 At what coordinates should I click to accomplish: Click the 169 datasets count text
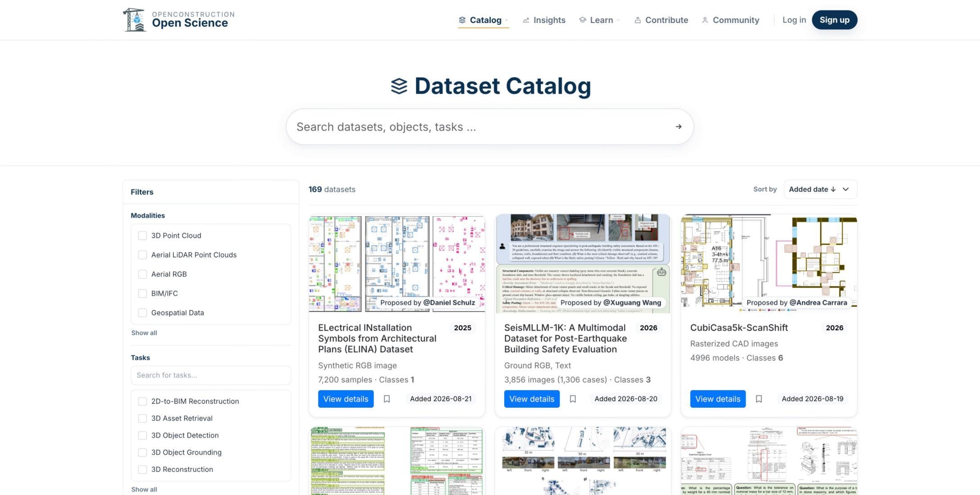tap(332, 190)
